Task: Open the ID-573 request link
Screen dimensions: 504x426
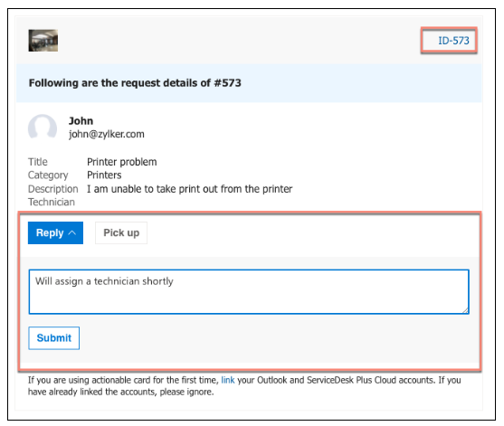Action: (453, 41)
